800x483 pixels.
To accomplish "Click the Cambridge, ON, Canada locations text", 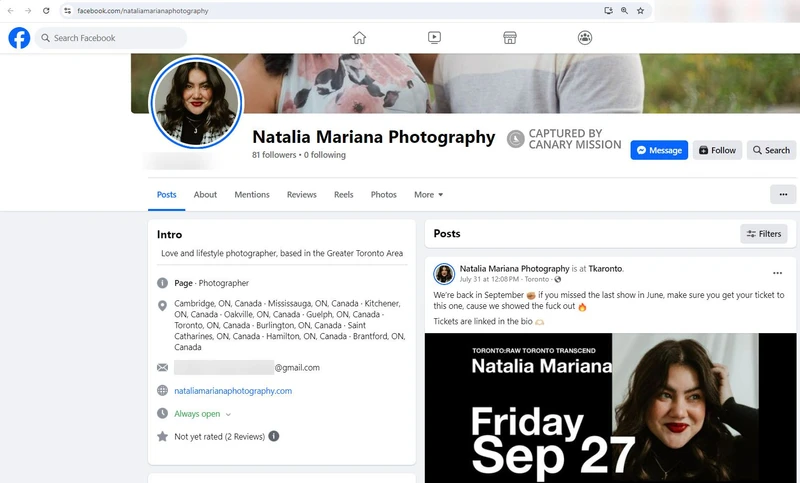I will coord(290,325).
